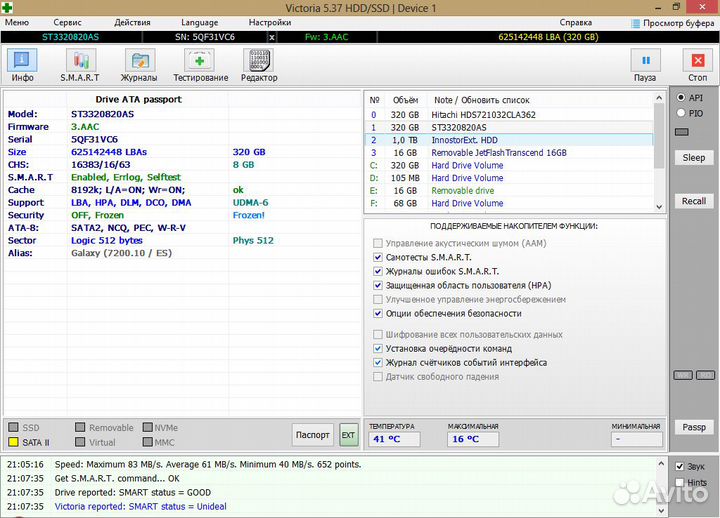720x518 pixels.
Task: Click the Sleep button
Action: click(x=693, y=158)
